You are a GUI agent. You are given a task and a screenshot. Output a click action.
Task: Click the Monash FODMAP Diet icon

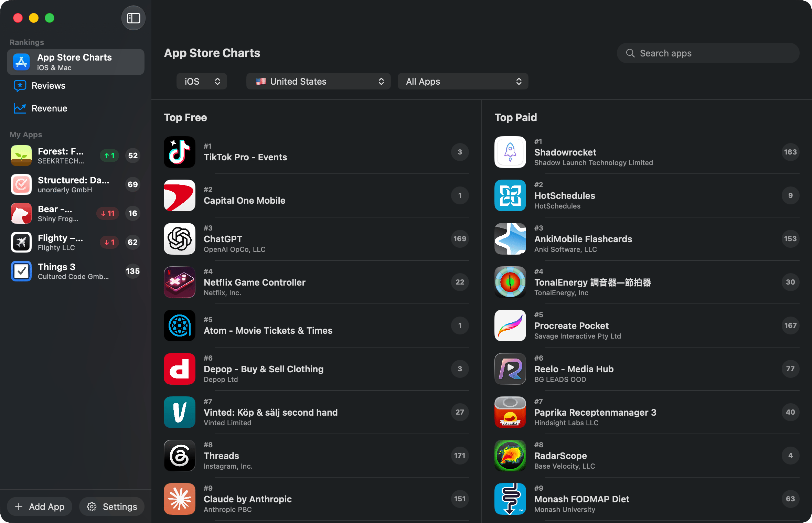tap(510, 499)
